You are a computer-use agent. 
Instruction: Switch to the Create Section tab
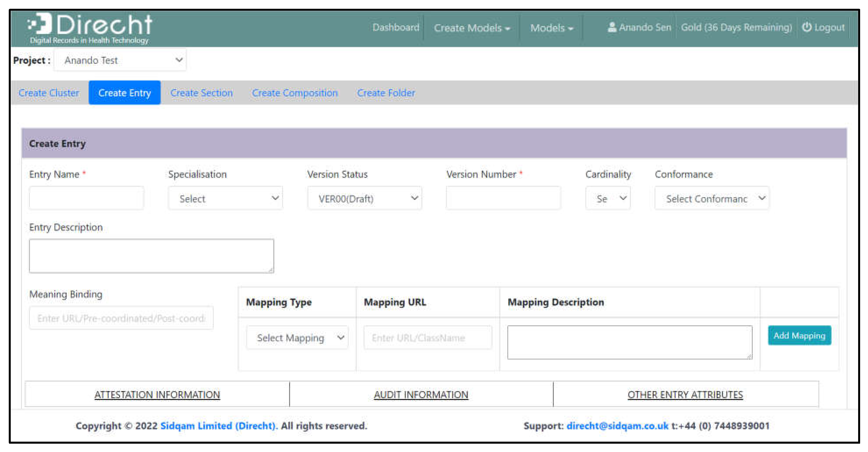[x=201, y=93]
